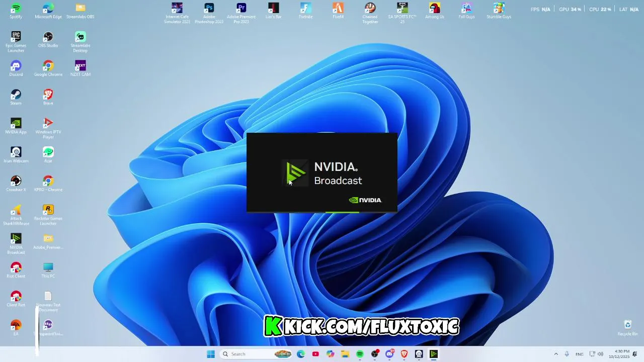Screen dimensions: 644x362
Task: Select the Client Riot desktop shortcut
Action: (x=16, y=299)
